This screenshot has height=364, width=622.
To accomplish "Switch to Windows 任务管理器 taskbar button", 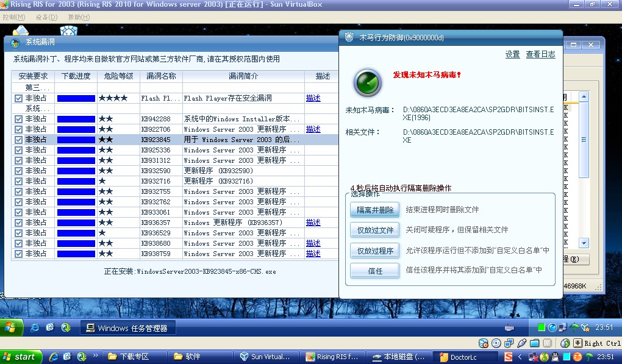I will (x=127, y=328).
